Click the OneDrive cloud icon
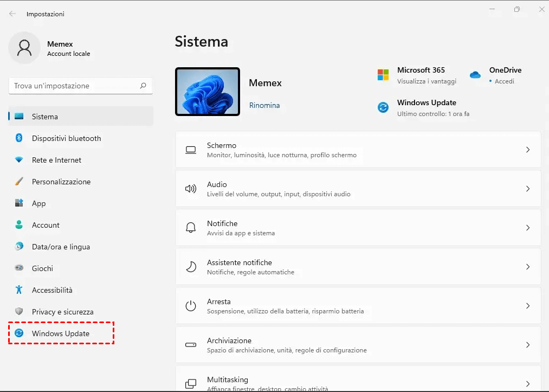 [475, 75]
